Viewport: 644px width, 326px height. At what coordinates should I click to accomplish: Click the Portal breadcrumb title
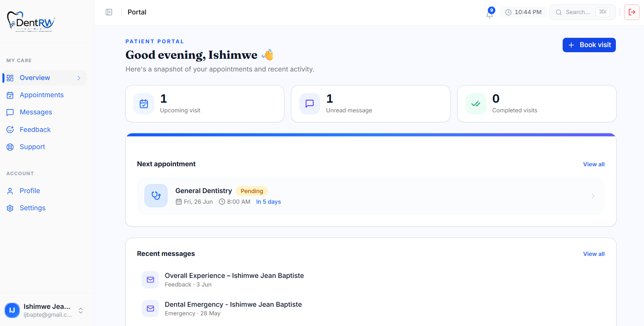pyautogui.click(x=137, y=12)
